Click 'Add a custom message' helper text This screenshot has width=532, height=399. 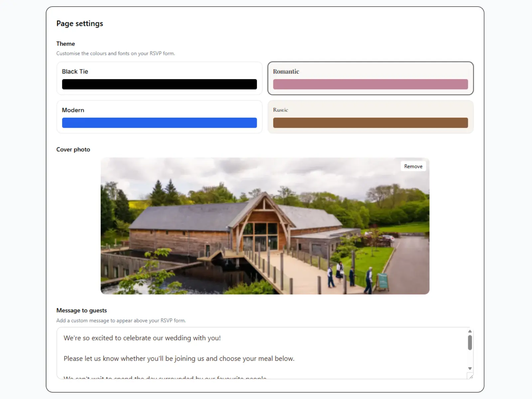pos(121,321)
